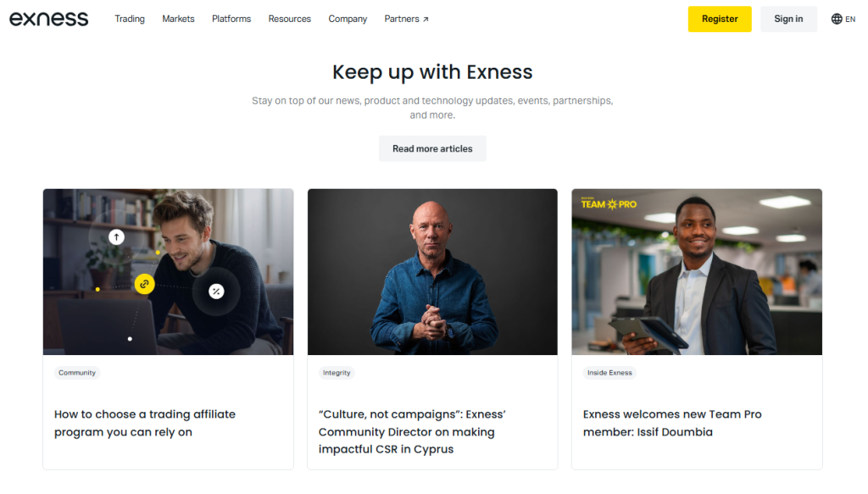The height and width of the screenshot is (494, 868).
Task: Open the Company menu
Action: click(348, 19)
